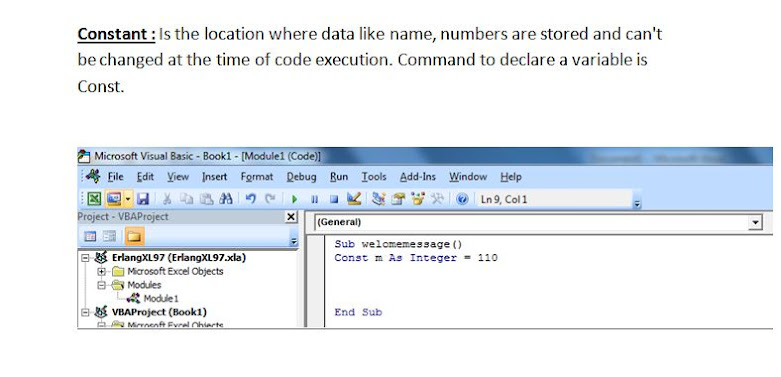Collapse the Modules folder node
The height and width of the screenshot is (377, 781).
pyautogui.click(x=102, y=285)
